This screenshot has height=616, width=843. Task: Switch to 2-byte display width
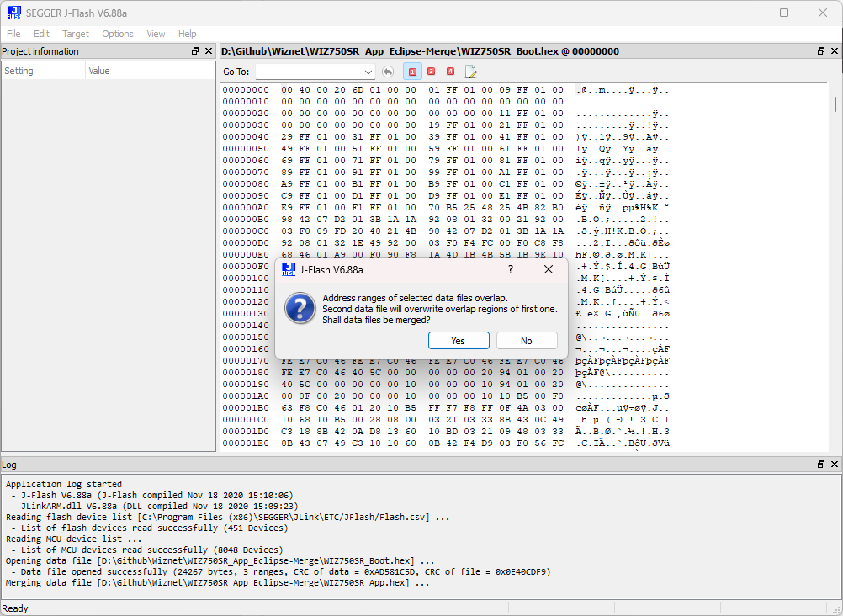(432, 72)
